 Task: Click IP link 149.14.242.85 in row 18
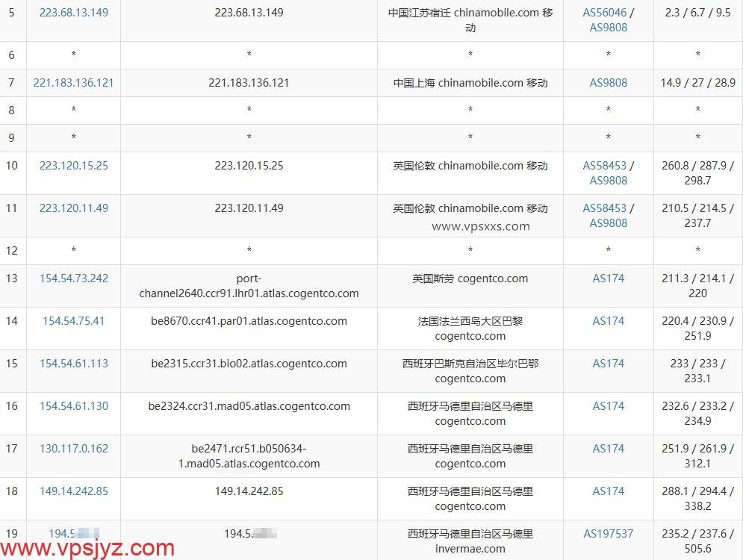click(73, 491)
